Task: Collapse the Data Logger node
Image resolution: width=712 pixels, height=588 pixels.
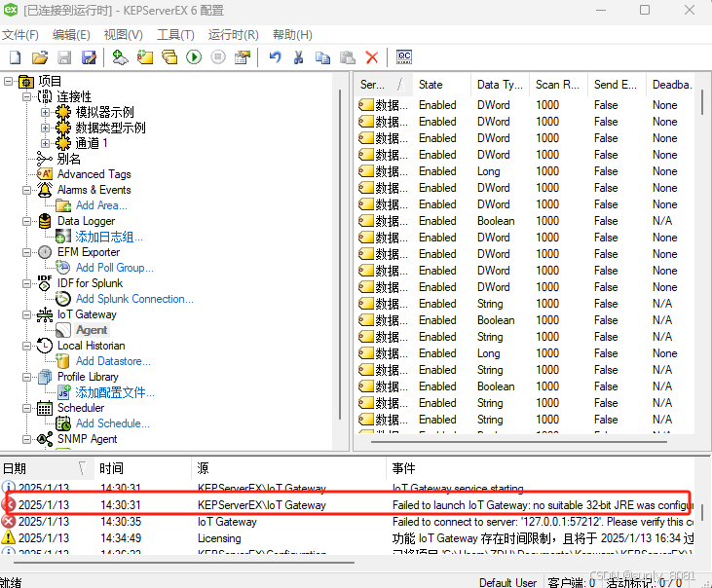Action: (27, 221)
